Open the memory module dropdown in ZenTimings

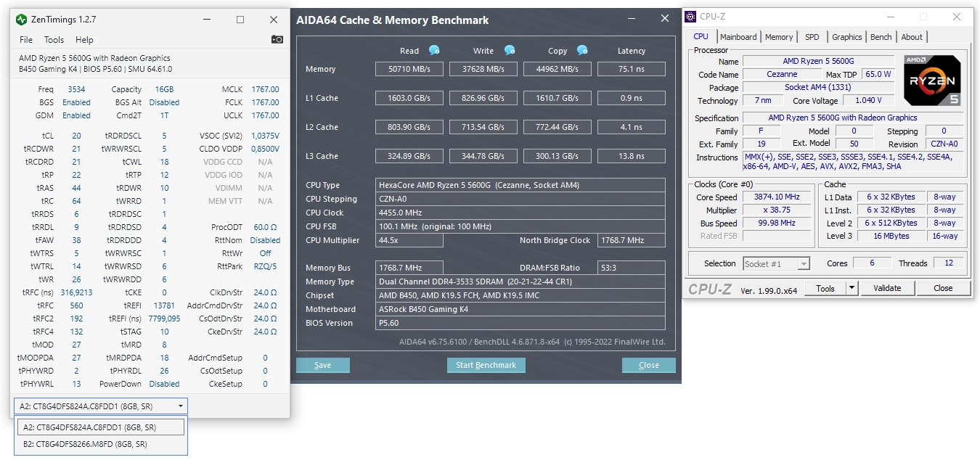click(x=100, y=406)
